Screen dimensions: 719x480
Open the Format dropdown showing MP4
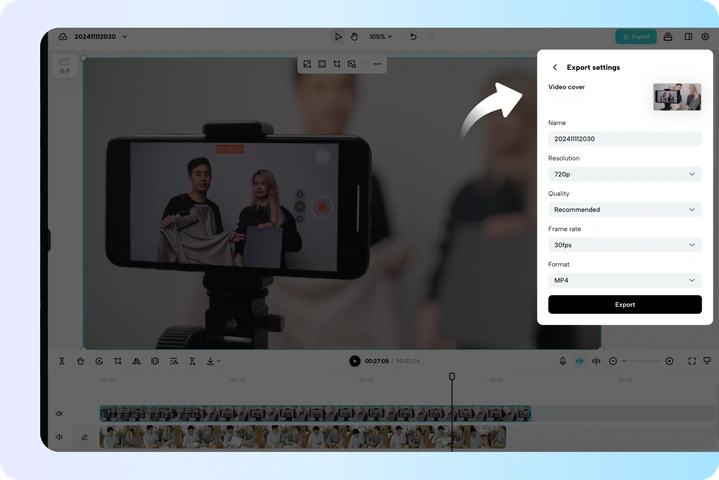625,280
